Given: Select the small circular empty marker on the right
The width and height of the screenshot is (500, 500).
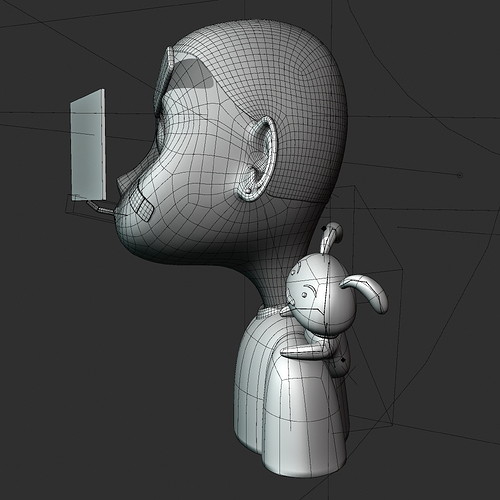Looking at the screenshot, I should pyautogui.click(x=460, y=175).
